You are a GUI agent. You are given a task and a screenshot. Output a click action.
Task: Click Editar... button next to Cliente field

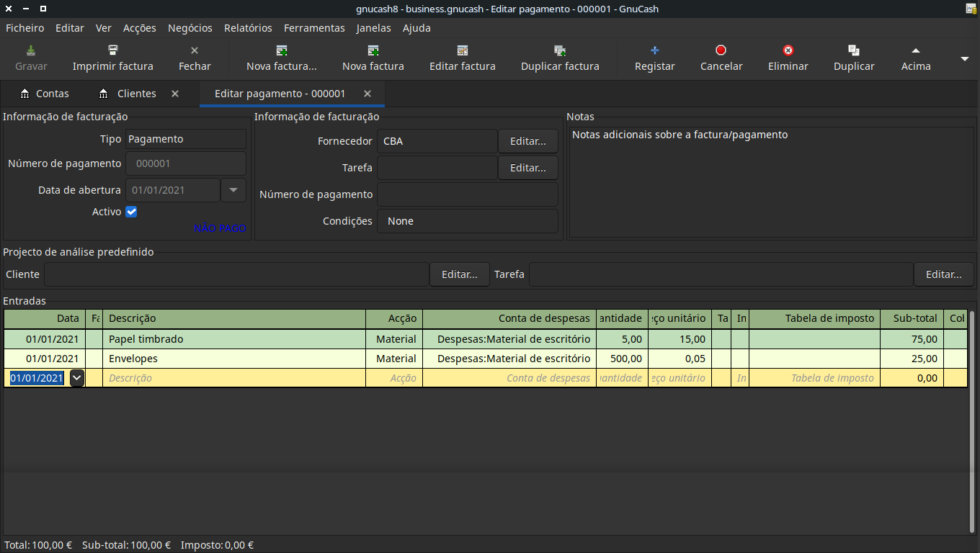(459, 274)
